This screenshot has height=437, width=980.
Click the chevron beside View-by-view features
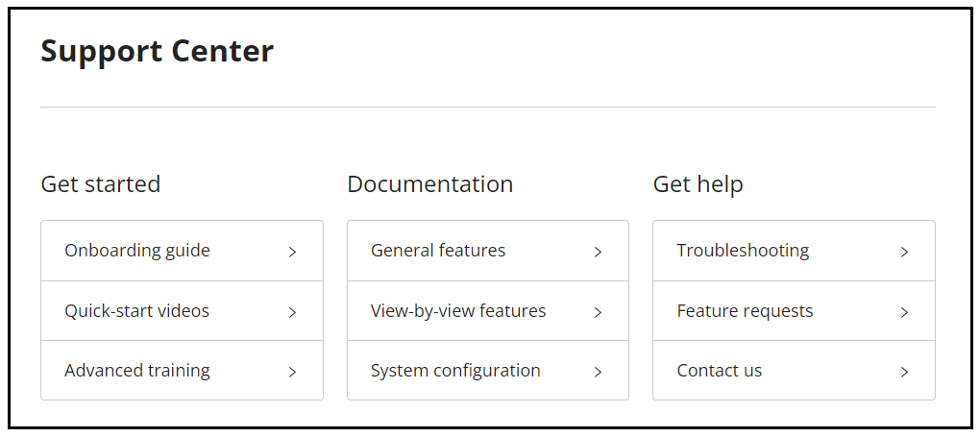pos(598,312)
